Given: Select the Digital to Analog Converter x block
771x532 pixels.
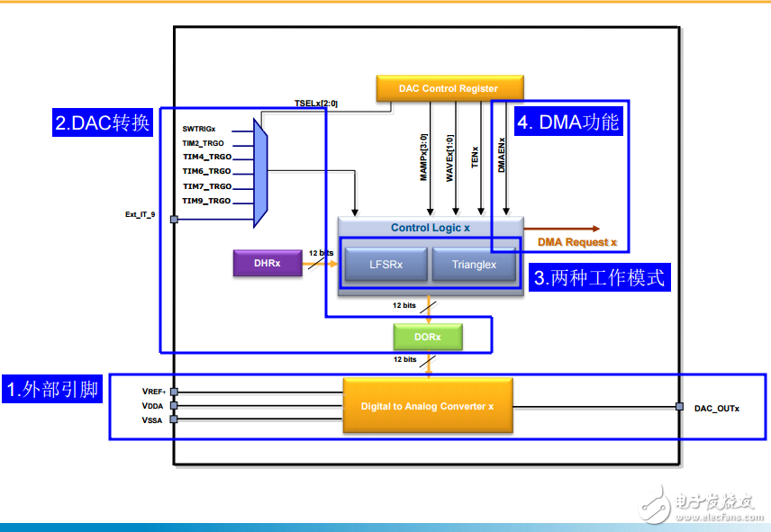Looking at the screenshot, I should [428, 406].
